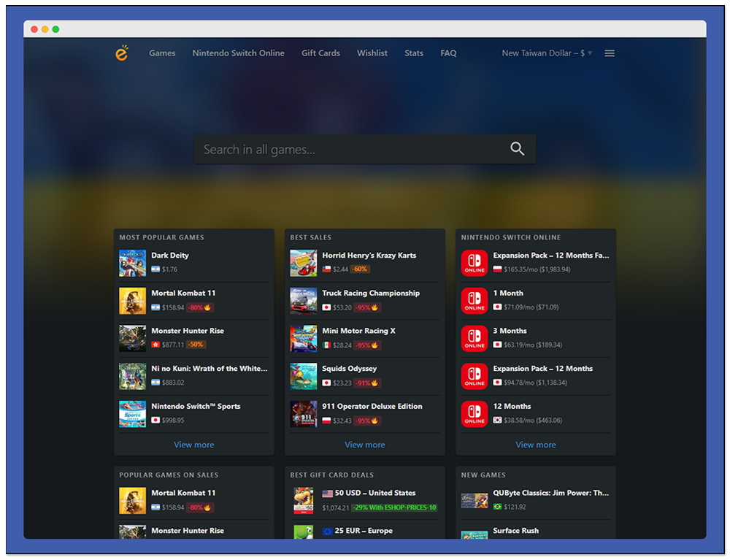Image resolution: width=730 pixels, height=560 pixels.
Task: Click the Nintendo Switch Sports cover thumbnail
Action: [x=132, y=414]
